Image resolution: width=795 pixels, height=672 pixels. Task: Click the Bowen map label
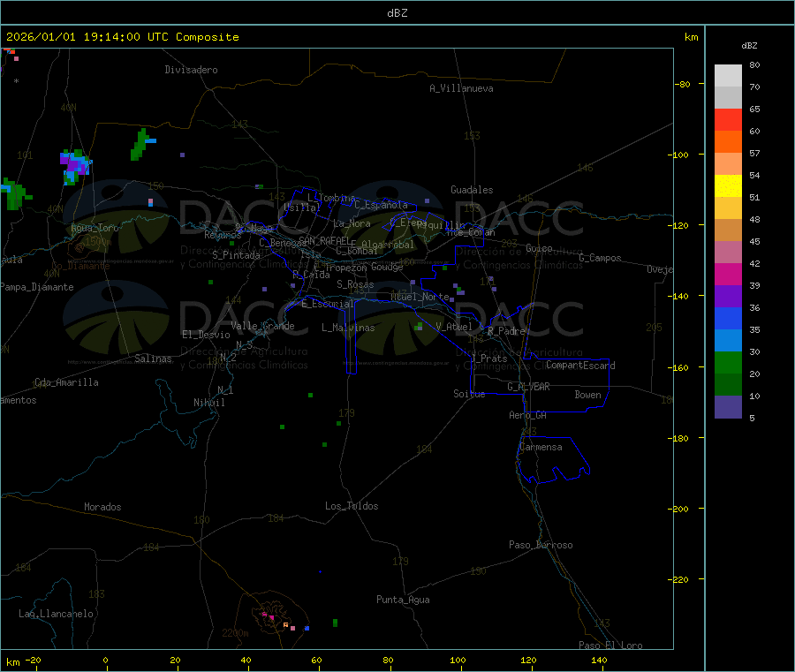(x=587, y=395)
